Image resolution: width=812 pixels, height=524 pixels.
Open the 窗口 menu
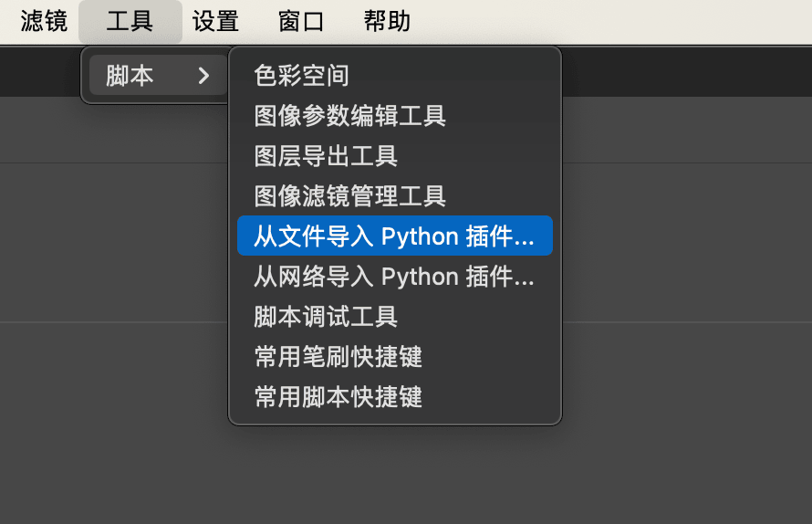pyautogui.click(x=301, y=21)
